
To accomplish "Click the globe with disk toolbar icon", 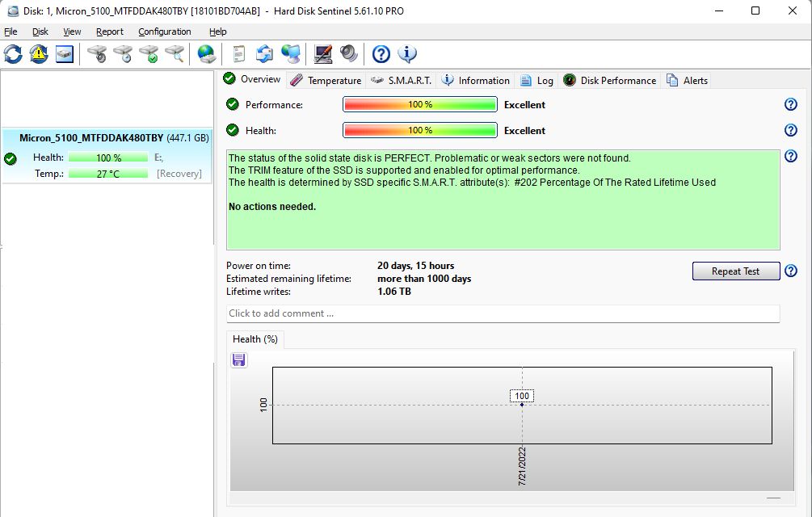I will pos(207,54).
